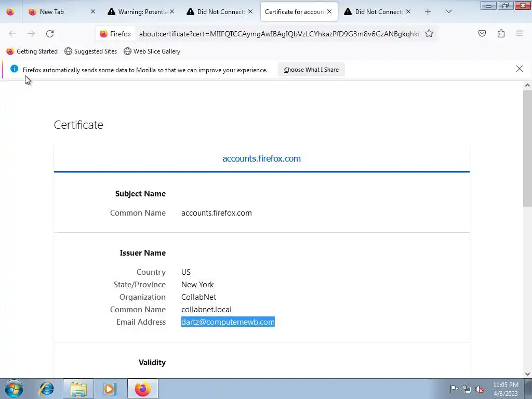
Task: Go back using the back arrow
Action: [12, 34]
